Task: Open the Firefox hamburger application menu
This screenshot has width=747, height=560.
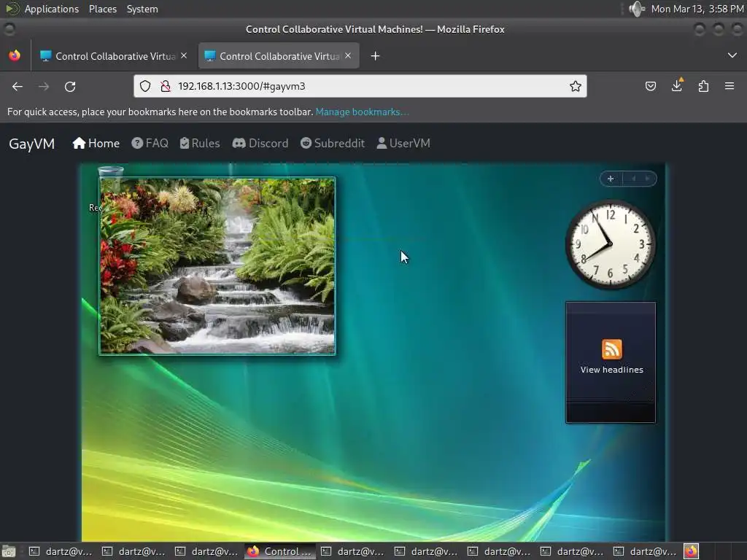Action: [729, 86]
